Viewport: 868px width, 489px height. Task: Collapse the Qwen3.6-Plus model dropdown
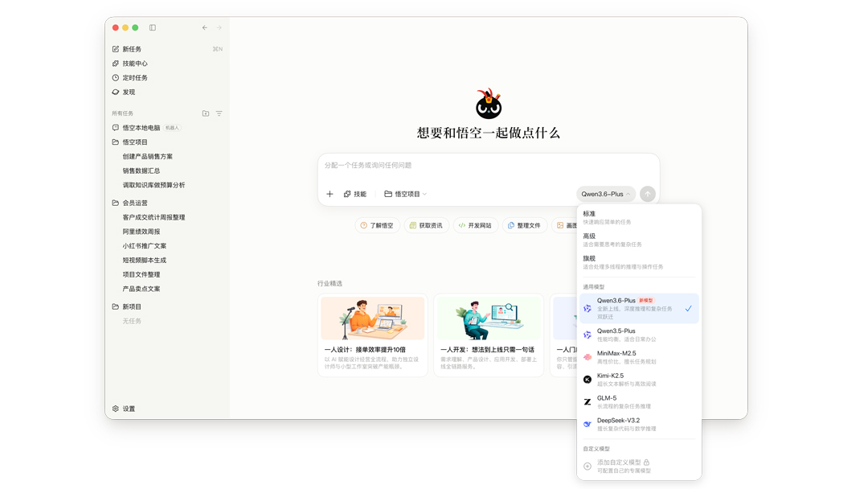605,194
